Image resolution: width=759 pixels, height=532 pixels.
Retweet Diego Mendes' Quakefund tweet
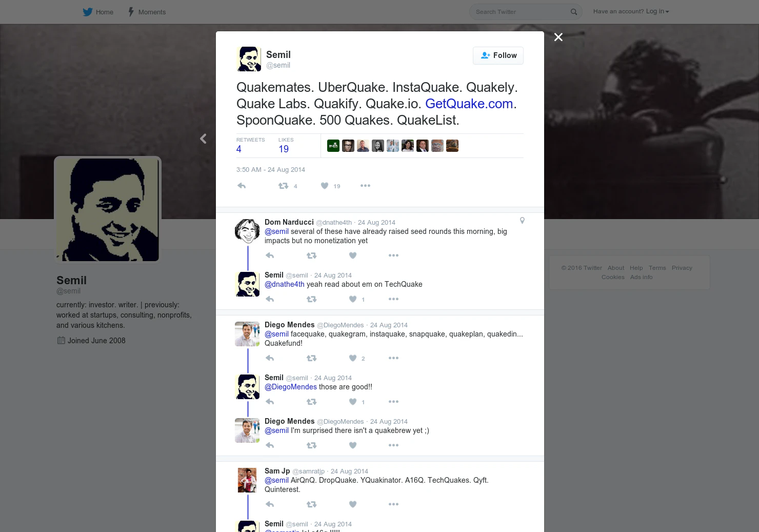(x=311, y=358)
